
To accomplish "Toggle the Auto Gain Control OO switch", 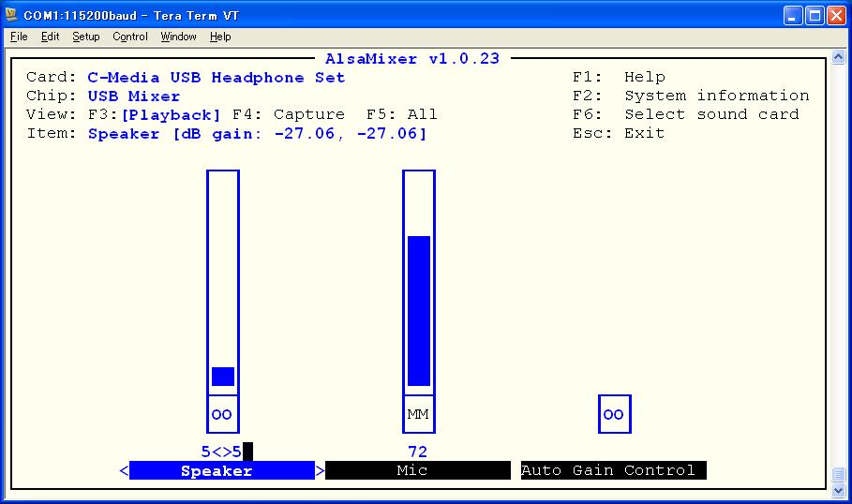I will pos(614,414).
